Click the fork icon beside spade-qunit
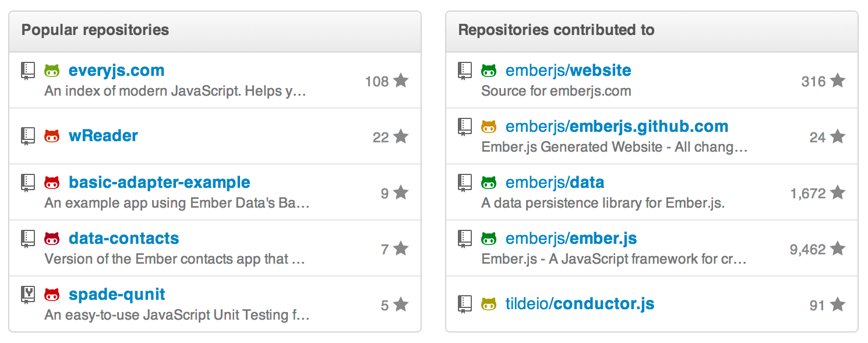This screenshot has width=868, height=343. (27, 295)
